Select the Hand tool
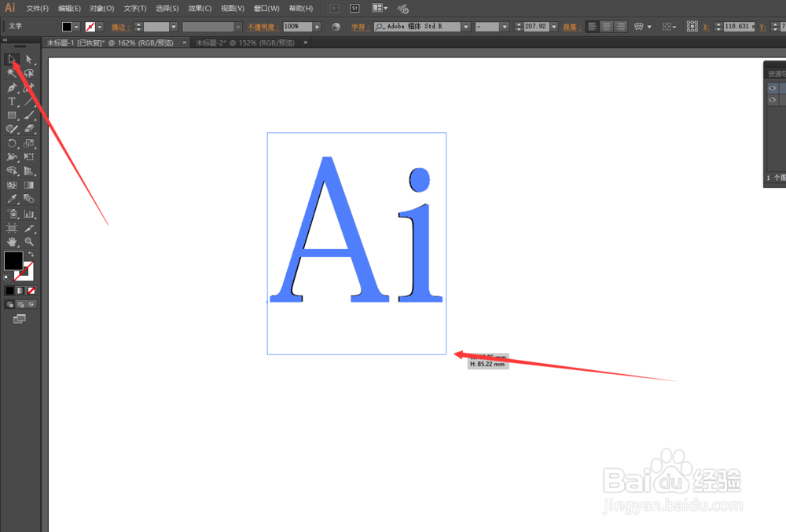The image size is (786, 532). point(12,242)
